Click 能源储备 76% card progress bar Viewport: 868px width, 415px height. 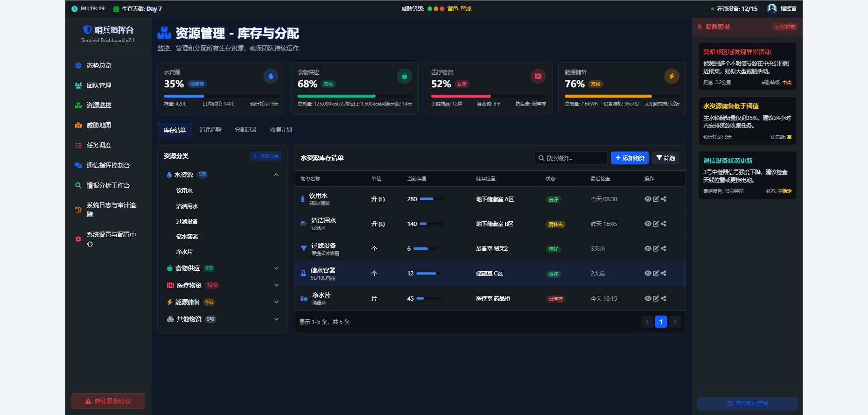(x=622, y=96)
